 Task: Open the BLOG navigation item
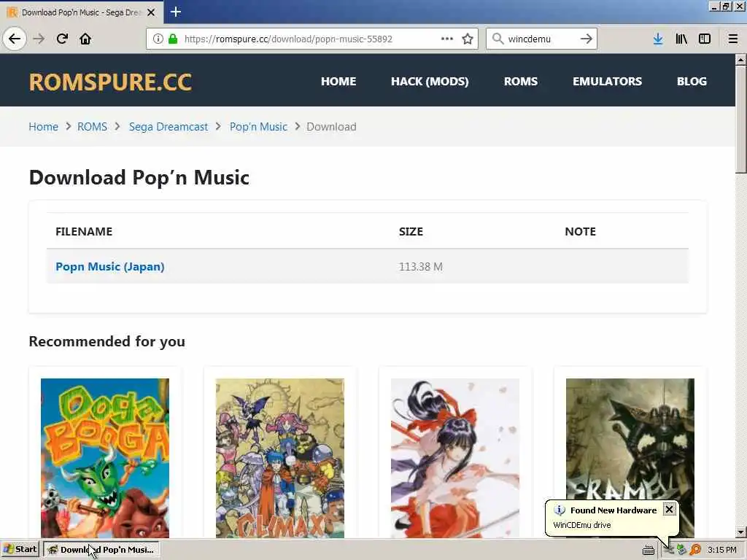pos(692,82)
